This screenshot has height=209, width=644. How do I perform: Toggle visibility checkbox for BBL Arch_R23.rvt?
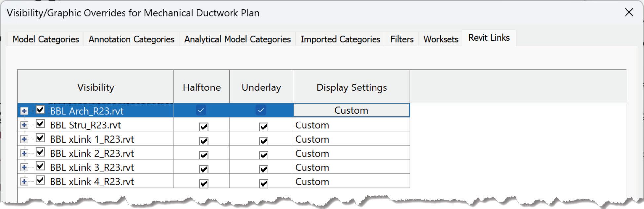tap(40, 110)
